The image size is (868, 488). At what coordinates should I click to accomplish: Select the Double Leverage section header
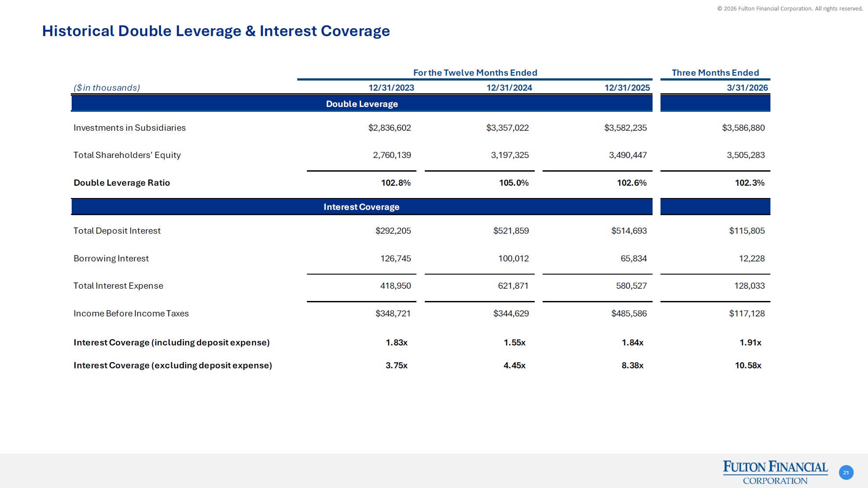[361, 104]
